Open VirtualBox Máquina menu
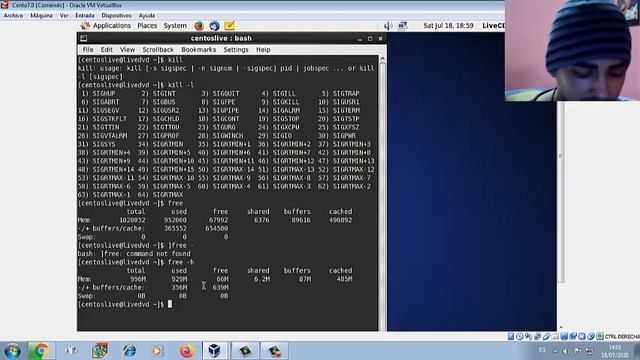This screenshot has width=640, height=360. pos(41,16)
